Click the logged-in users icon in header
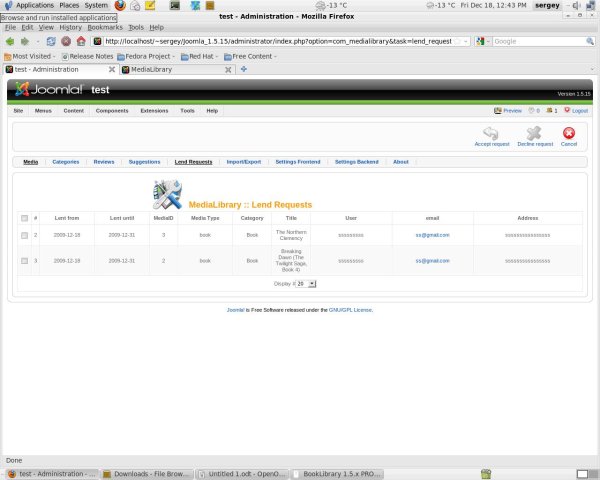This screenshot has height=480, width=600. pyautogui.click(x=550, y=111)
